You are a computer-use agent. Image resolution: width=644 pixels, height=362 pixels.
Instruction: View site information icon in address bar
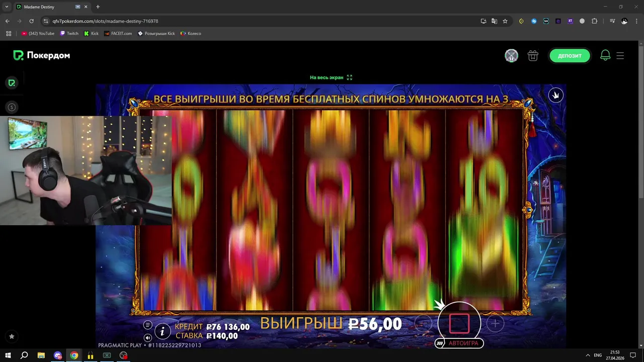(x=46, y=21)
